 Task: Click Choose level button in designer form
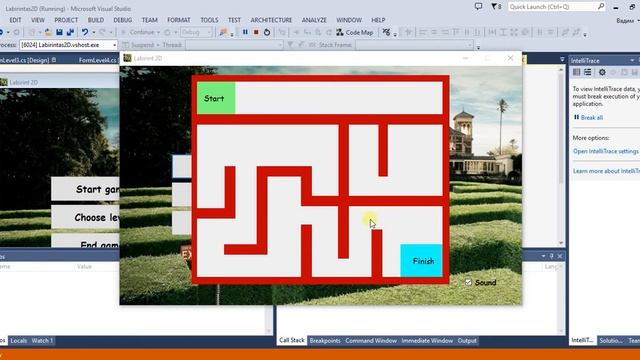tap(86, 217)
